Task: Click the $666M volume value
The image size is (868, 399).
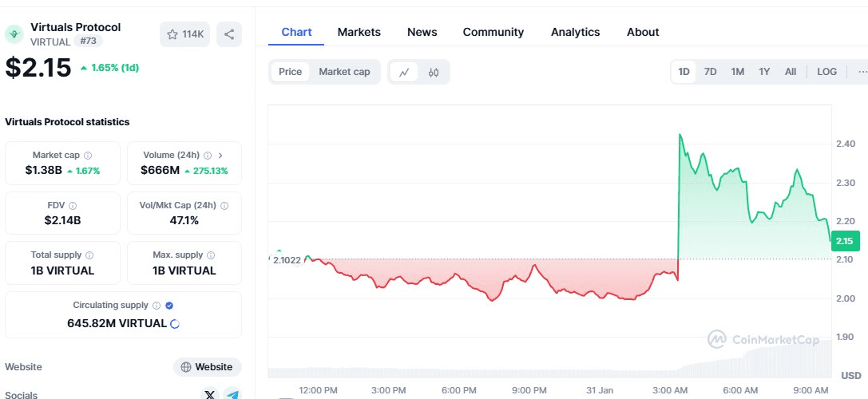Action: coord(160,171)
